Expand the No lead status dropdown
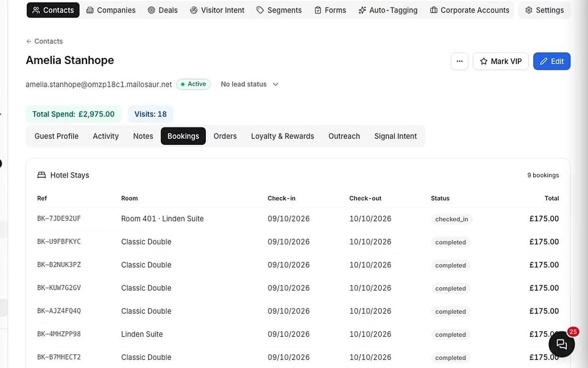 250,84
